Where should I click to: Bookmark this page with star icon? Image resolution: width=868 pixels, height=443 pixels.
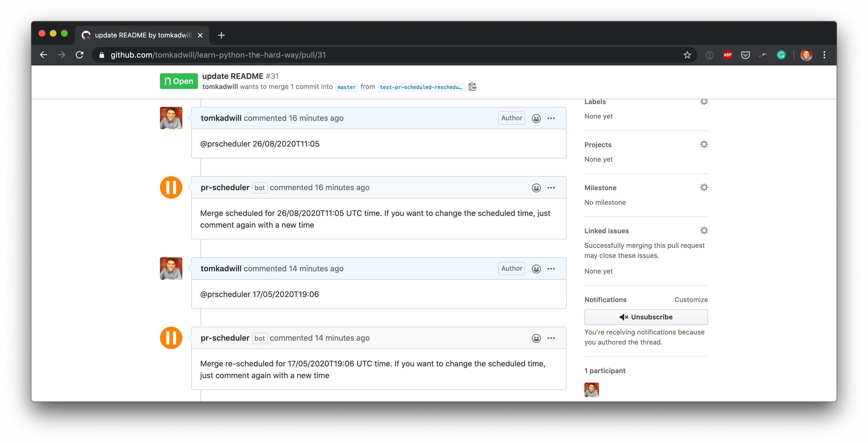click(687, 55)
